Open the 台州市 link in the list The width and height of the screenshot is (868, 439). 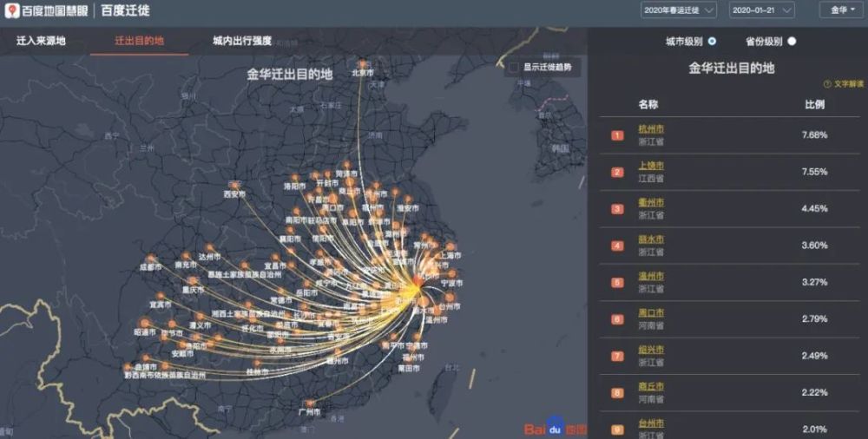pyautogui.click(x=651, y=423)
